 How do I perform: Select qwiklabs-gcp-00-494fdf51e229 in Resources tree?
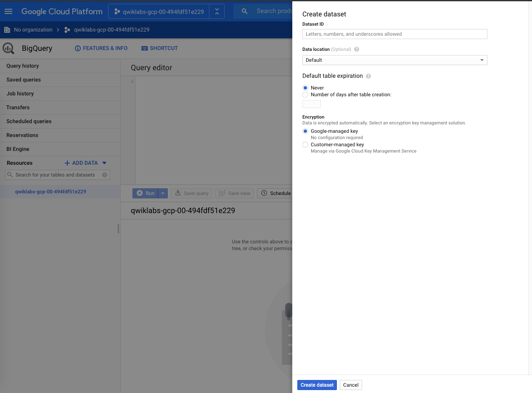coord(50,192)
